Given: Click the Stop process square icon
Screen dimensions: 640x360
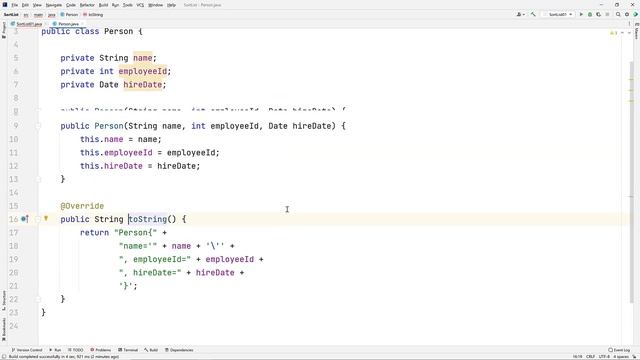Looking at the screenshot, I should (x=607, y=14).
